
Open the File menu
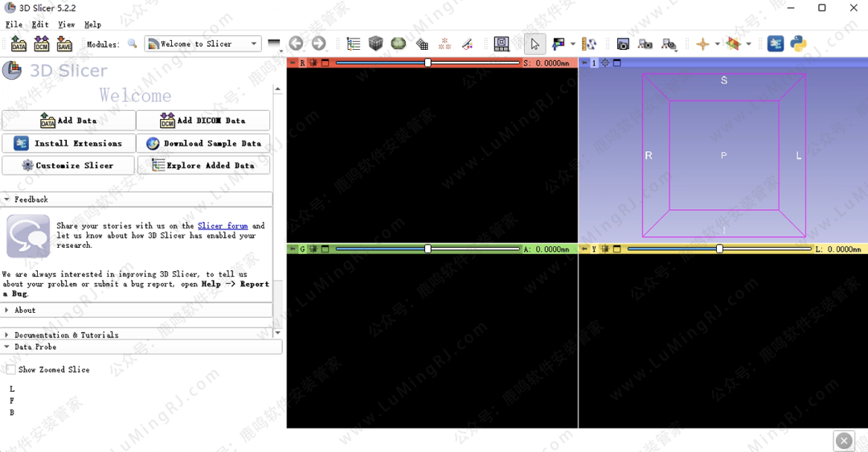click(14, 24)
